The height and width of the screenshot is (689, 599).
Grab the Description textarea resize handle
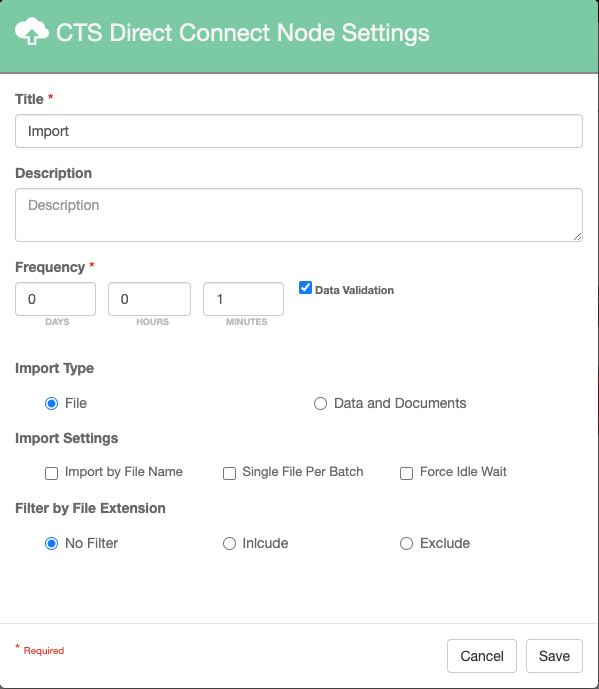(577, 236)
